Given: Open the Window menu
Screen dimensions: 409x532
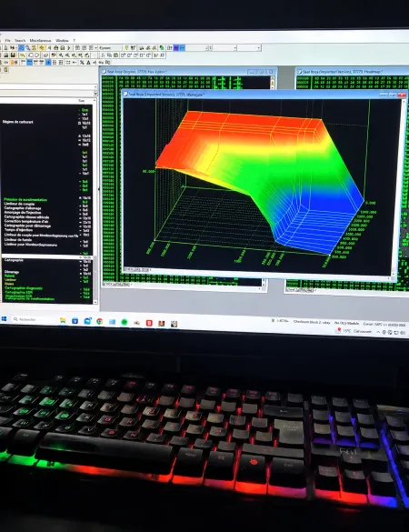Looking at the screenshot, I should coord(62,40).
